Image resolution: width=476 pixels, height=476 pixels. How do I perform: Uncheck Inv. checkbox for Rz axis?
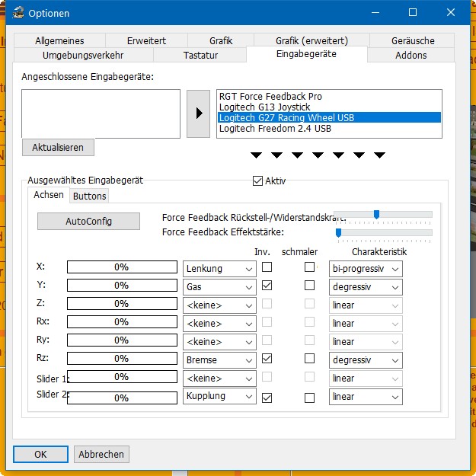pos(267,359)
